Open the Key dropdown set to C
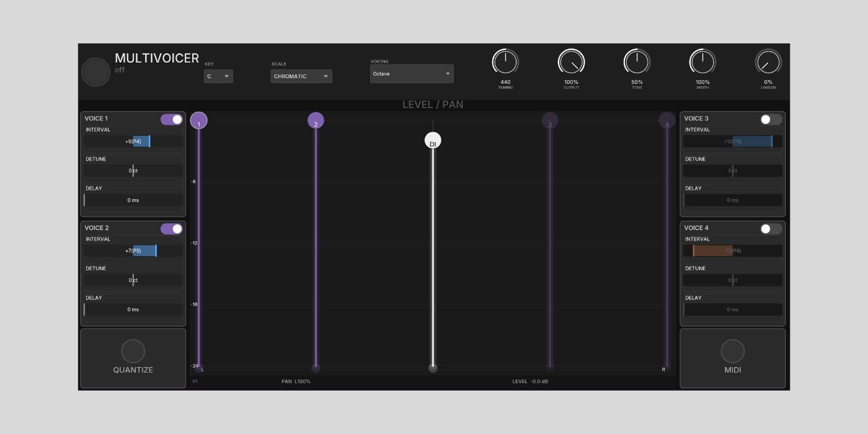868x434 pixels. click(218, 76)
